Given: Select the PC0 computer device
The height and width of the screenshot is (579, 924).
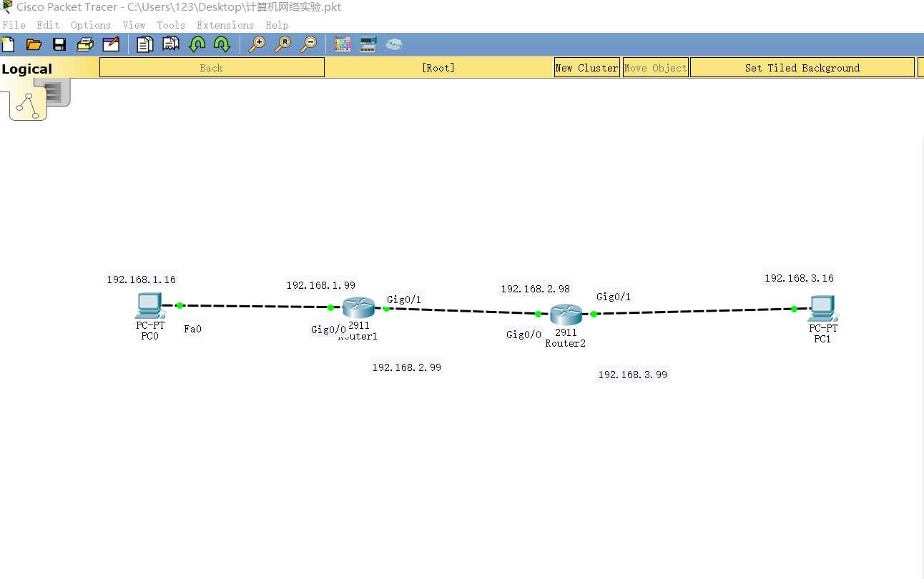Looking at the screenshot, I should pyautogui.click(x=149, y=306).
